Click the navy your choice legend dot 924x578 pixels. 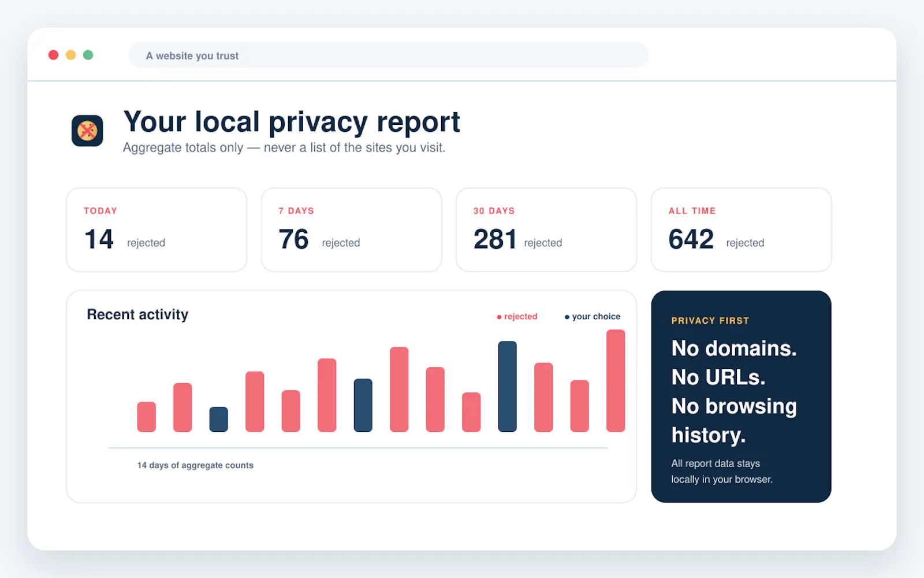point(567,317)
